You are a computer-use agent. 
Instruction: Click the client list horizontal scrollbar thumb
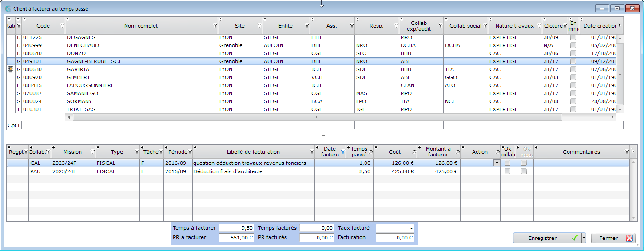click(x=317, y=117)
